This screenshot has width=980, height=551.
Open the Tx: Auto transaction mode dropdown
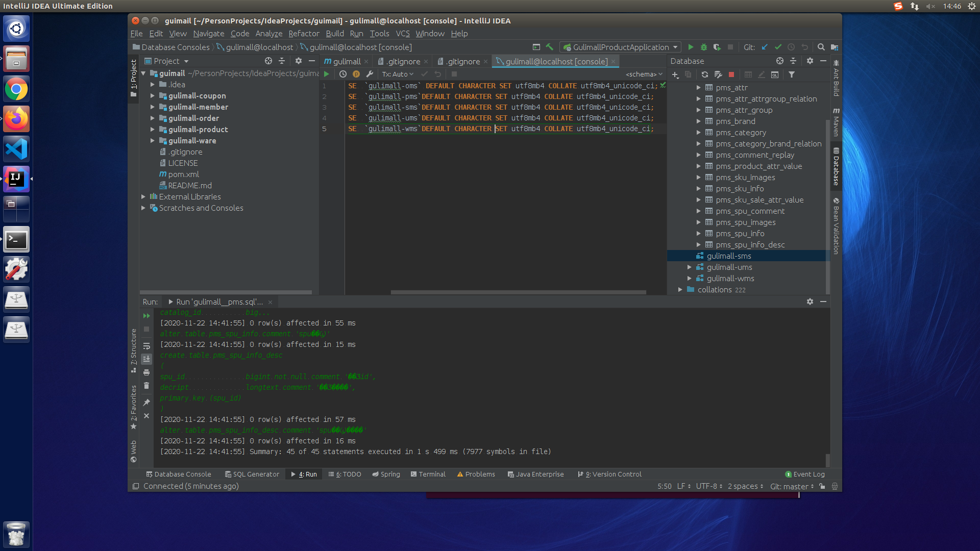(x=398, y=74)
